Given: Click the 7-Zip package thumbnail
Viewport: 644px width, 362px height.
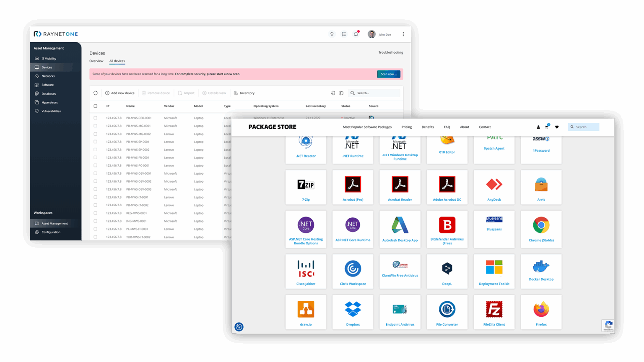Looking at the screenshot, I should click(306, 184).
